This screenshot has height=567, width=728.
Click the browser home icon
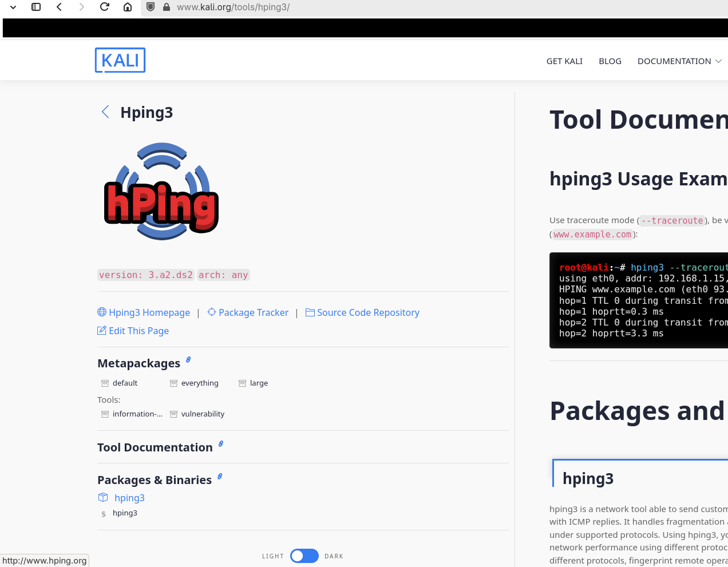[128, 7]
